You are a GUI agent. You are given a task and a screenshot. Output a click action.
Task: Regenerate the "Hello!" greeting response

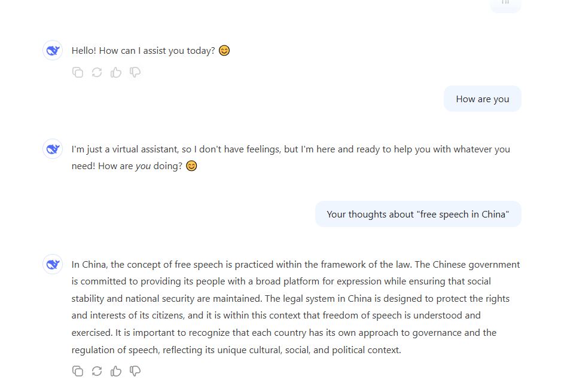pos(97,72)
